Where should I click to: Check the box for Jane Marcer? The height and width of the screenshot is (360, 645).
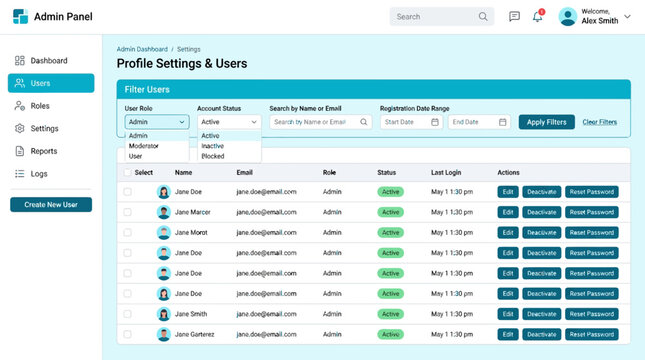[x=128, y=212]
